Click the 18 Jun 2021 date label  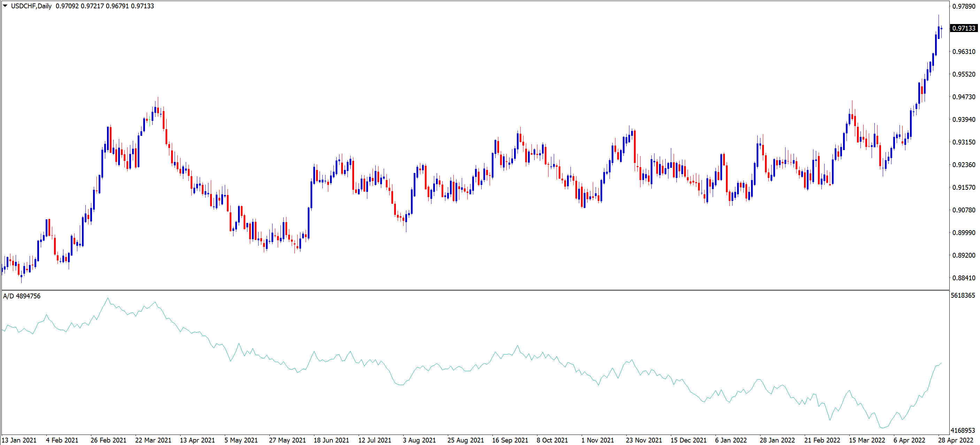coord(331,440)
